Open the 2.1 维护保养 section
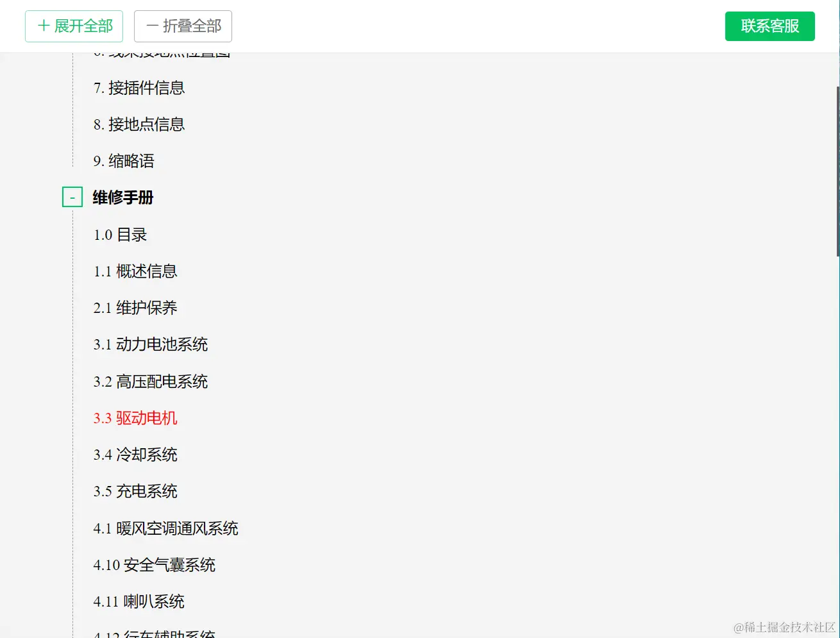Image resolution: width=840 pixels, height=638 pixels. [x=136, y=308]
